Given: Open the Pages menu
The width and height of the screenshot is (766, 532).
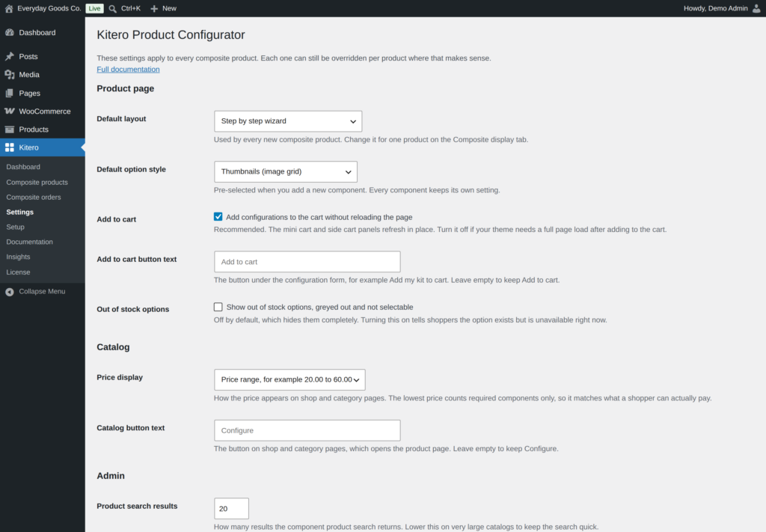Looking at the screenshot, I should point(43,93).
